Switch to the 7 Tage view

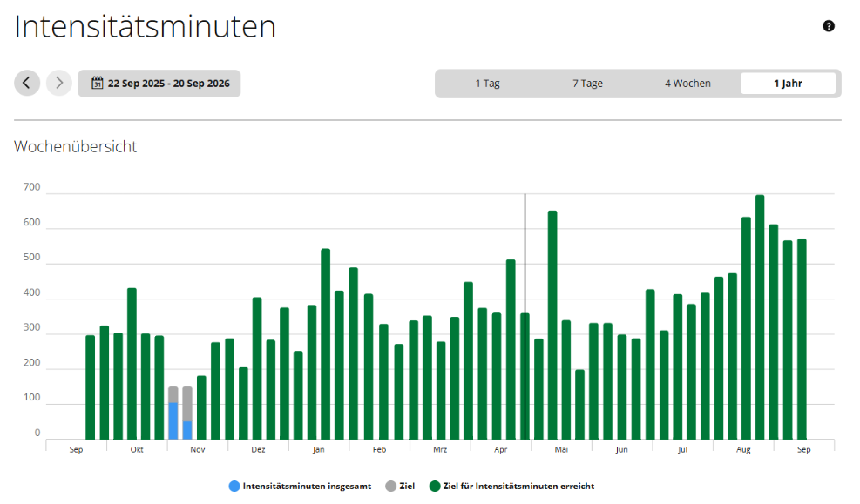587,84
